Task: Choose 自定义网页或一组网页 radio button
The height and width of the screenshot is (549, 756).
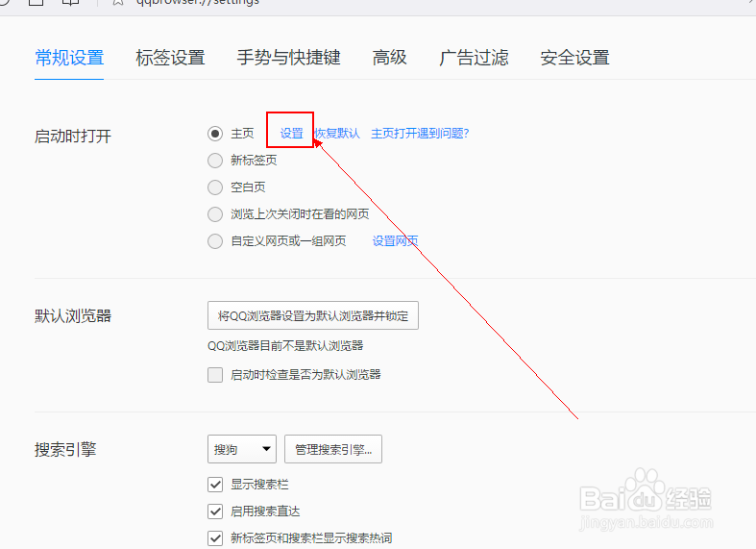Action: [215, 241]
